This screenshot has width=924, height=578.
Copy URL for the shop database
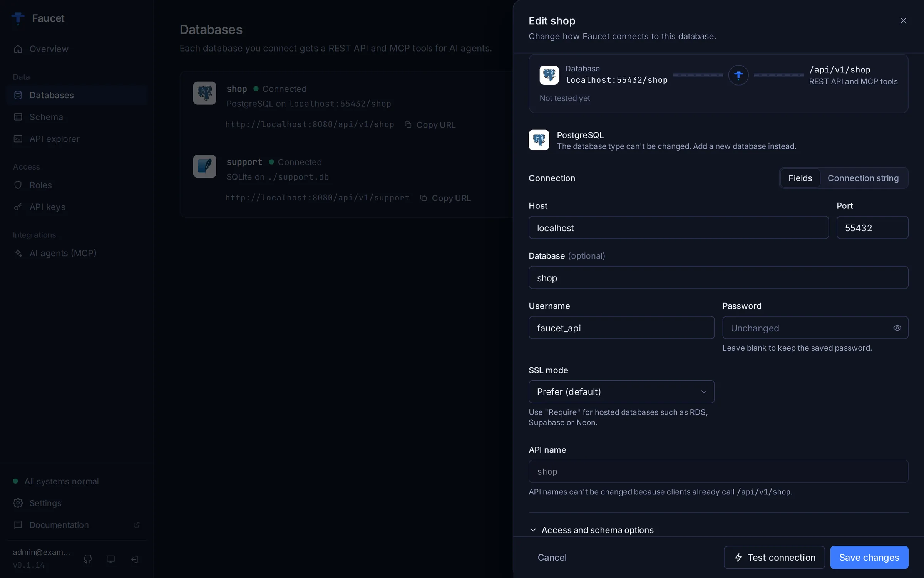click(430, 125)
